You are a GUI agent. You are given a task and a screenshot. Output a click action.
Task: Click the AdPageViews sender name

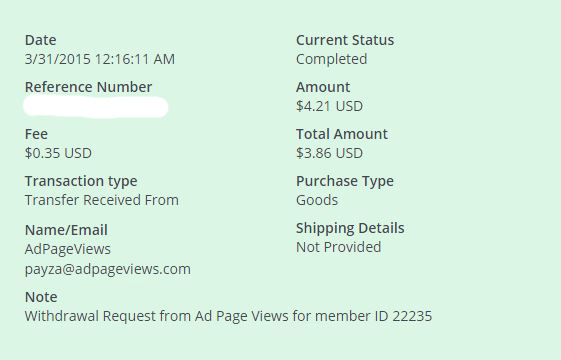pos(68,249)
